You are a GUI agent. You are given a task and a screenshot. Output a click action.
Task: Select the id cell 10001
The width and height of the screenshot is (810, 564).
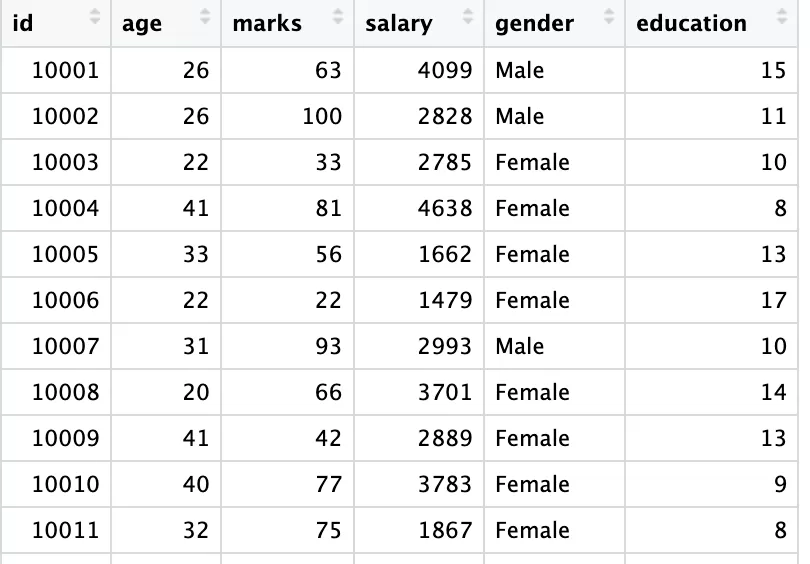pyautogui.click(x=65, y=70)
